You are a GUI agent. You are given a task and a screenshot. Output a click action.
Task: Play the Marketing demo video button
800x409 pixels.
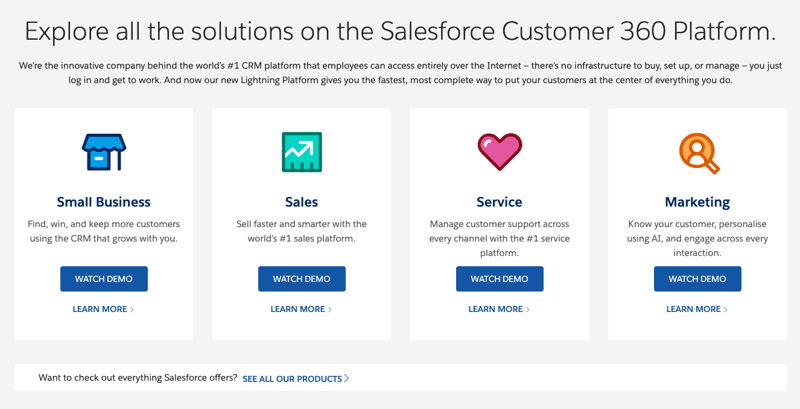pos(697,279)
